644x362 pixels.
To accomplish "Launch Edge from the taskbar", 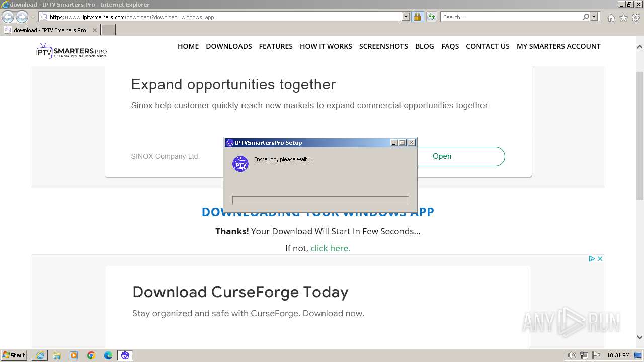I will coord(108,355).
